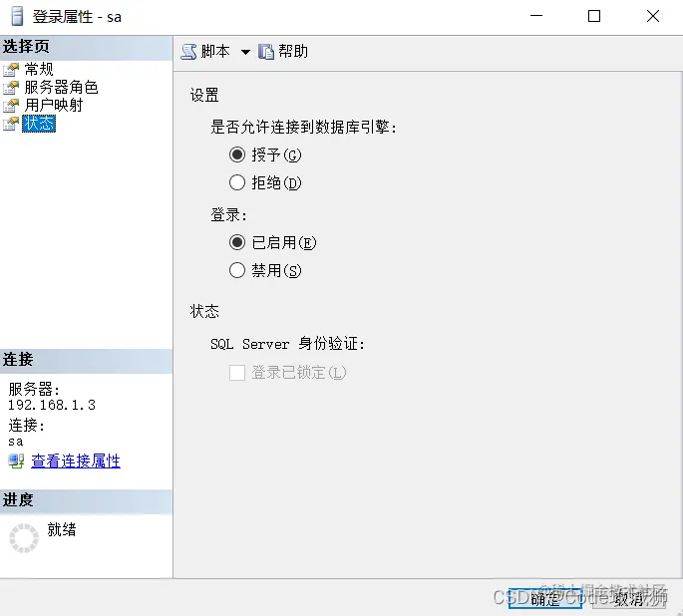Open the 常规 page
This screenshot has width=683, height=616.
pyautogui.click(x=39, y=69)
